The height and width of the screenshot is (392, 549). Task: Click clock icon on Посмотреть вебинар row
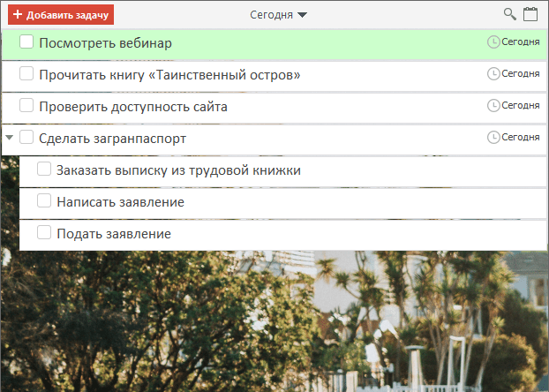[x=493, y=42]
